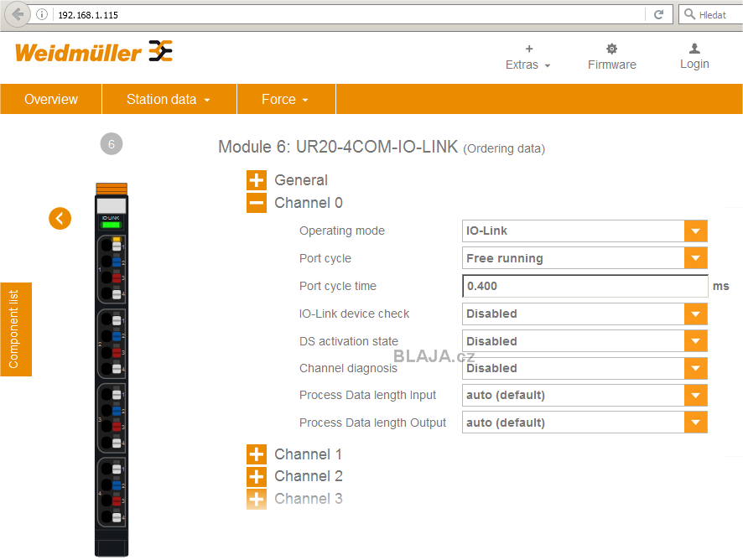743x560 pixels.
Task: Click the Port cycle time input field
Action: point(585,286)
